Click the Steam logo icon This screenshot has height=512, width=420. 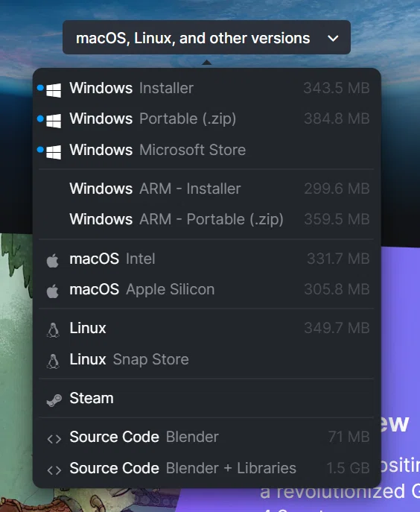coord(54,400)
